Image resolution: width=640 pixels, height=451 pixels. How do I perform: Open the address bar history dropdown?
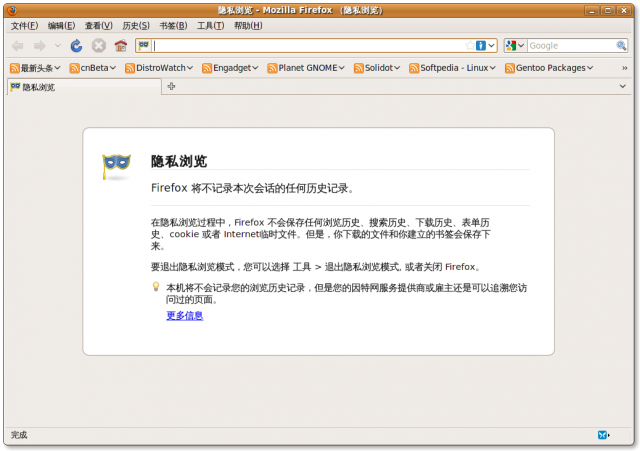[x=491, y=46]
